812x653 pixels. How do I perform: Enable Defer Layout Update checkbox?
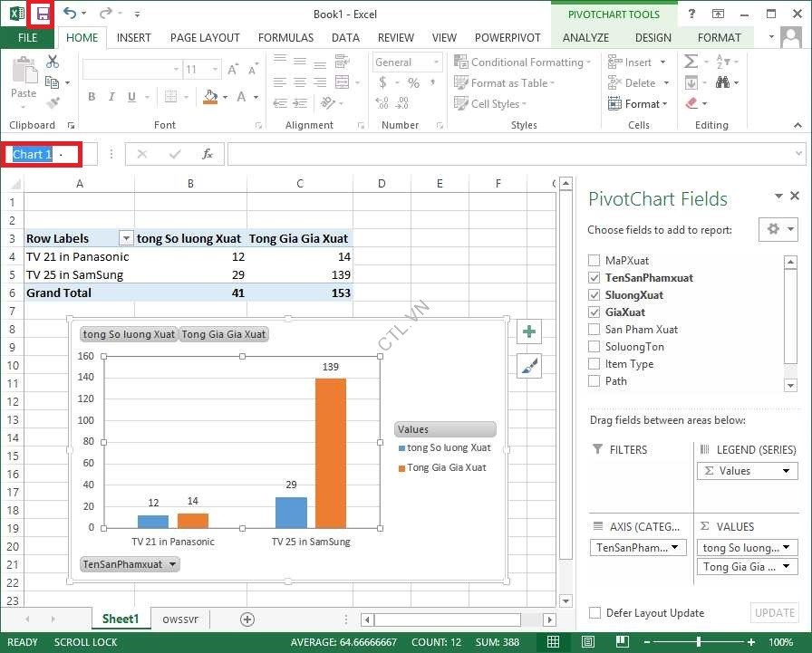pyautogui.click(x=594, y=613)
